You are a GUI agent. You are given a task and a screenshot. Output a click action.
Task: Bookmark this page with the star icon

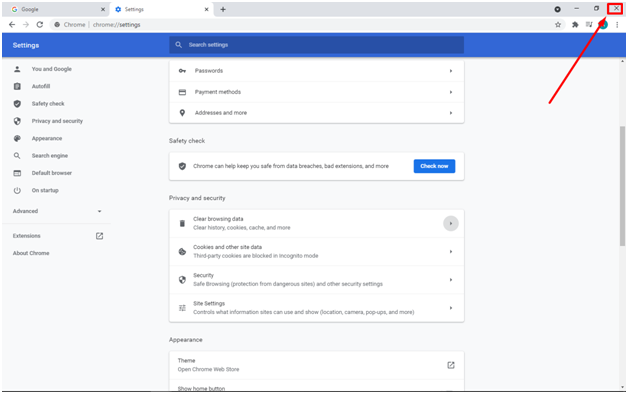tap(558, 24)
